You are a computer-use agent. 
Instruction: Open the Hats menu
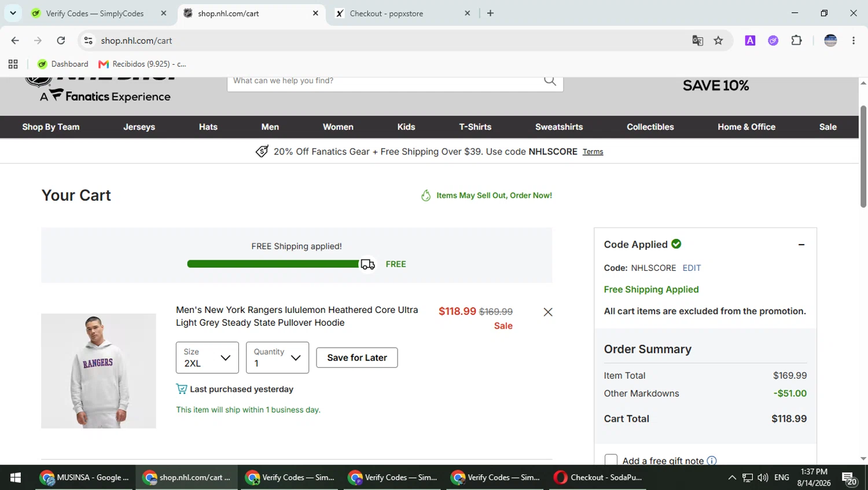click(x=208, y=127)
